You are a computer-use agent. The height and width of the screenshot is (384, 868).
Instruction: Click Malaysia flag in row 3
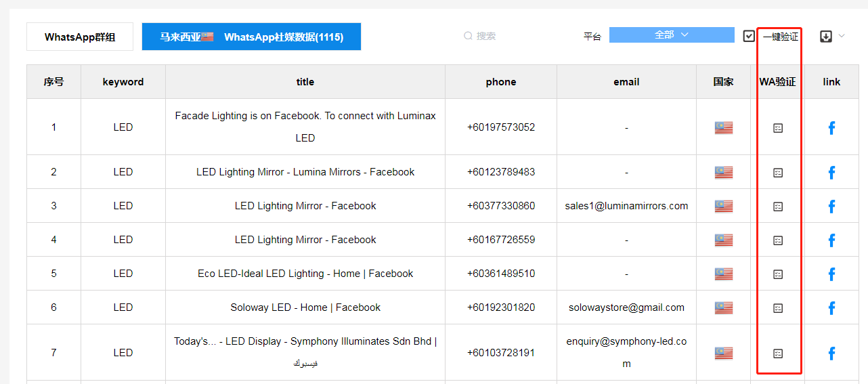723,206
